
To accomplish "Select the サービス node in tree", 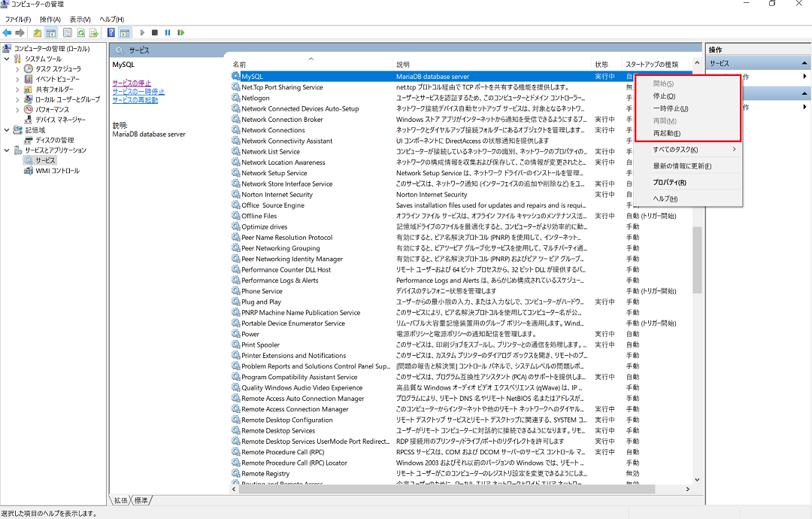I will [45, 160].
